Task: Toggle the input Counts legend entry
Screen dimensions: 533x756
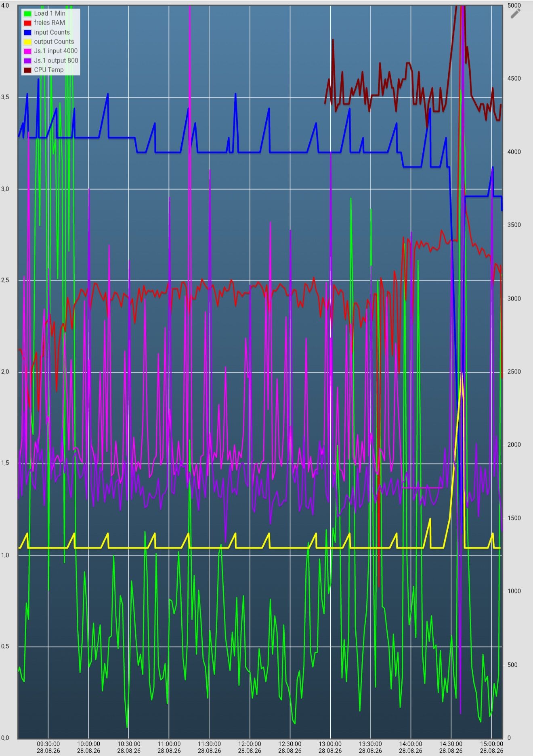Action: pos(47,32)
